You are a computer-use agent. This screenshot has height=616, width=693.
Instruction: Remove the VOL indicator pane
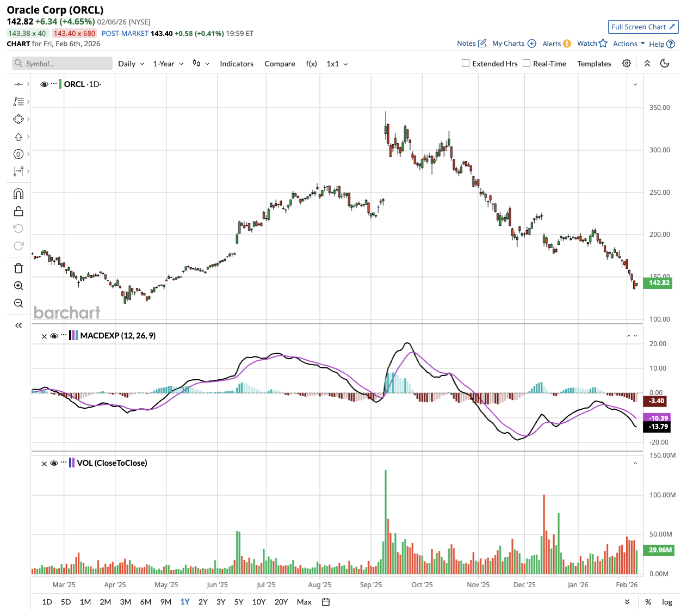point(44,464)
